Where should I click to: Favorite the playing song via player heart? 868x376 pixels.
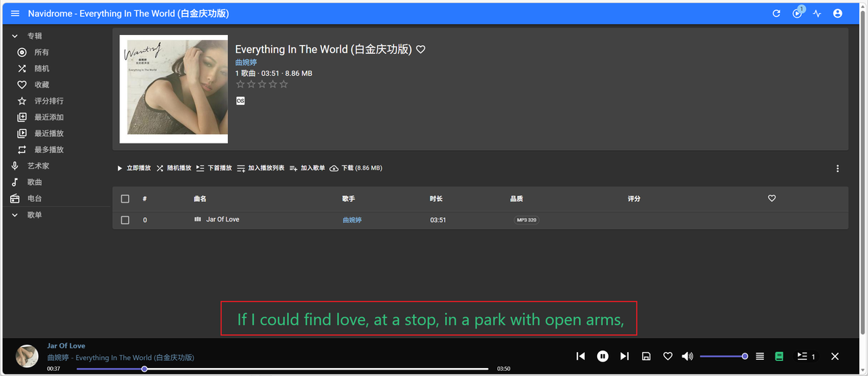pyautogui.click(x=668, y=356)
